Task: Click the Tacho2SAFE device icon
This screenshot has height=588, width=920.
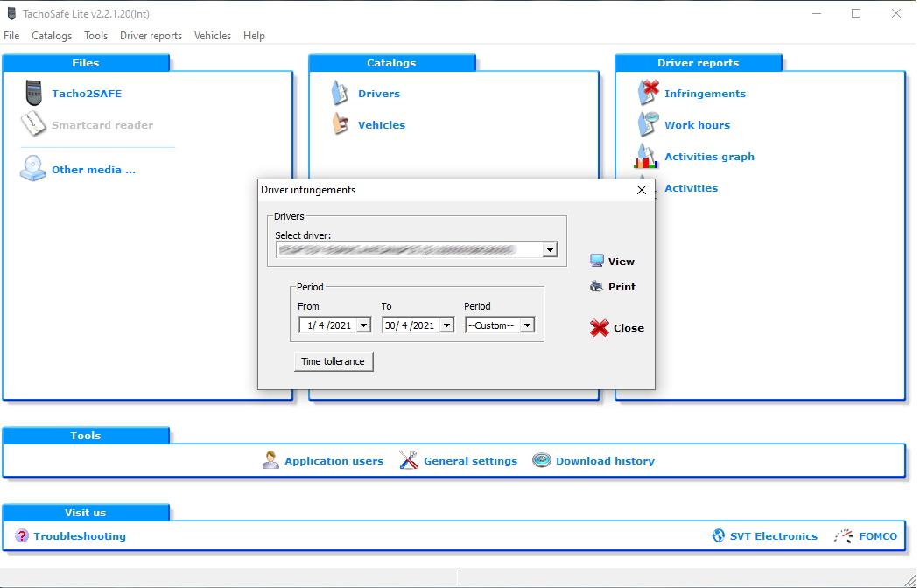Action: (34, 94)
